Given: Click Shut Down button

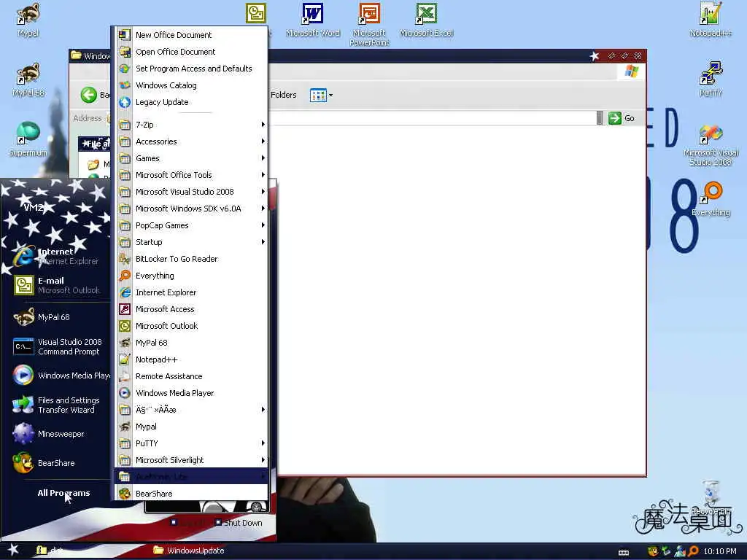Looking at the screenshot, I should (x=239, y=523).
